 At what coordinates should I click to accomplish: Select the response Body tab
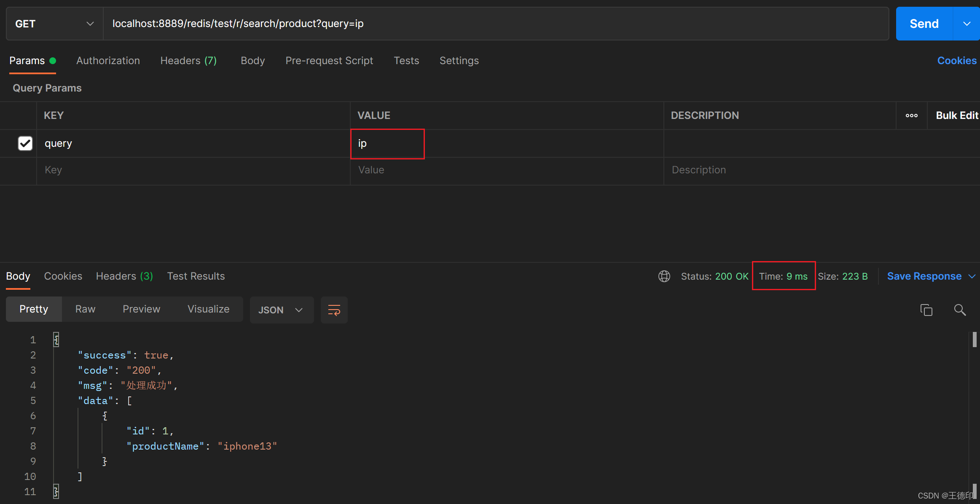pos(18,276)
